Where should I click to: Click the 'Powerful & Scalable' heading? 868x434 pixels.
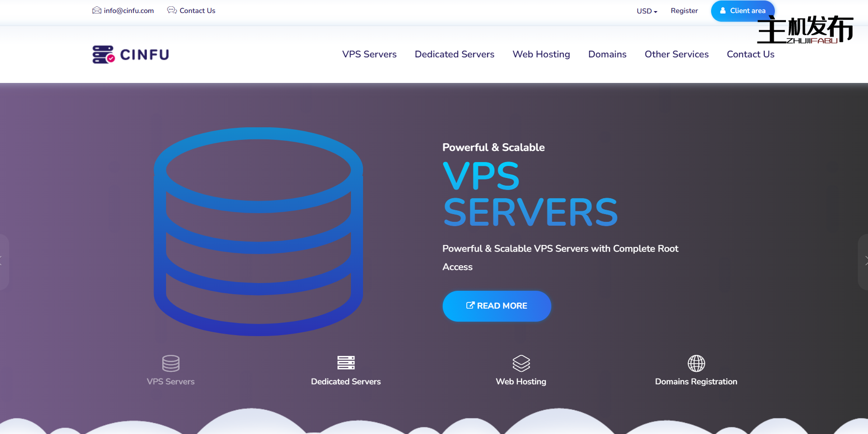point(493,148)
